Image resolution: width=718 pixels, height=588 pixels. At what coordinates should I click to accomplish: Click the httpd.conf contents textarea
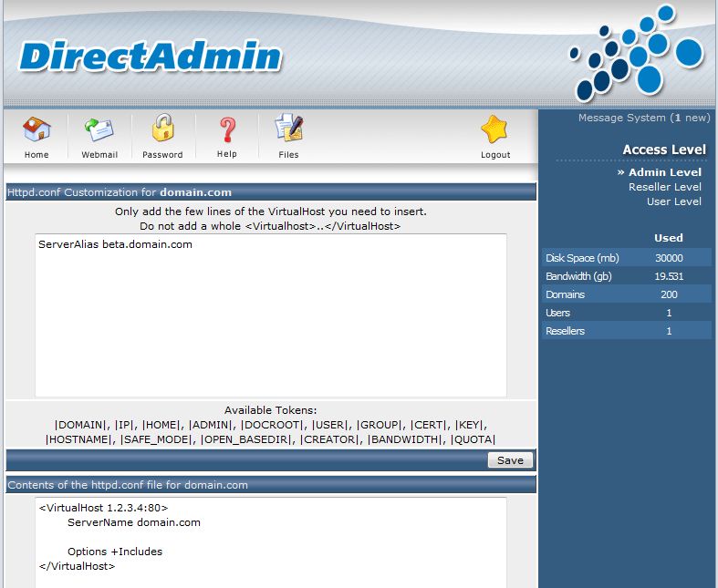[271, 542]
